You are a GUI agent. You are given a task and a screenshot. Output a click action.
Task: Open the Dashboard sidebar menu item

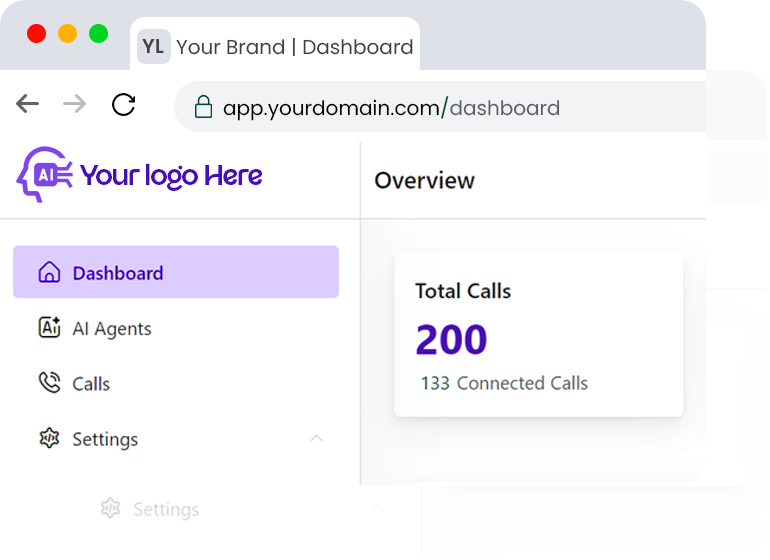pos(118,273)
